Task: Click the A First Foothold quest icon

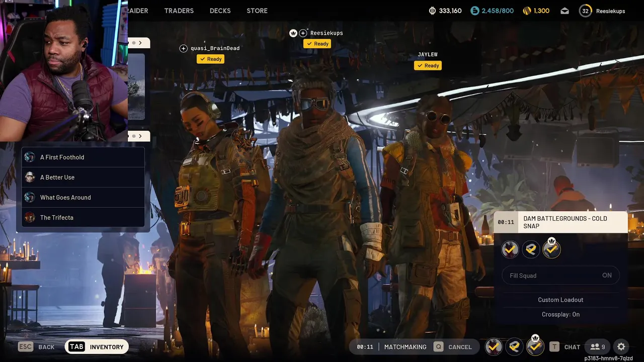Action: (30, 157)
